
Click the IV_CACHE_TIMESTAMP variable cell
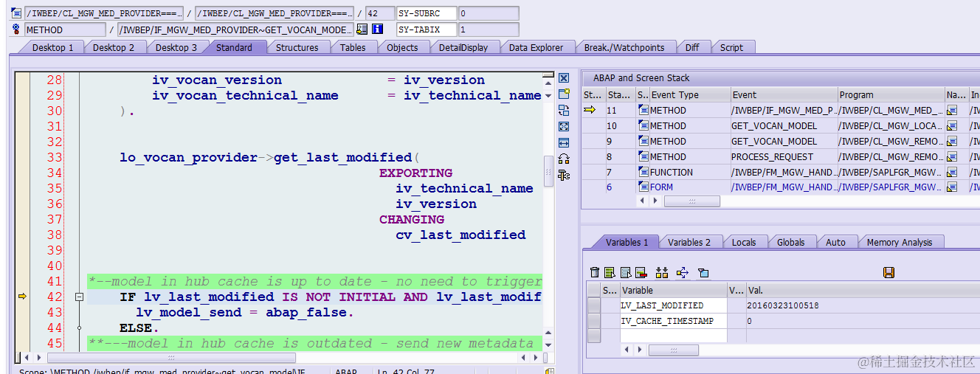point(673,321)
